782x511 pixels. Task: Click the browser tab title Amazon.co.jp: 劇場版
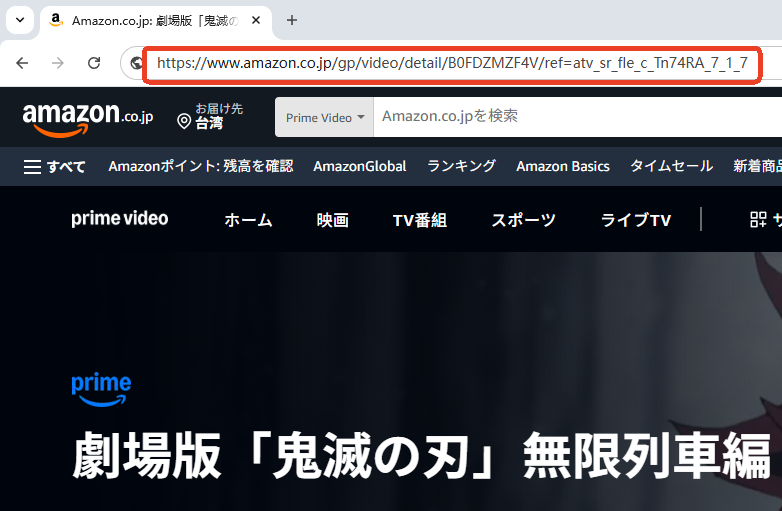(x=155, y=20)
